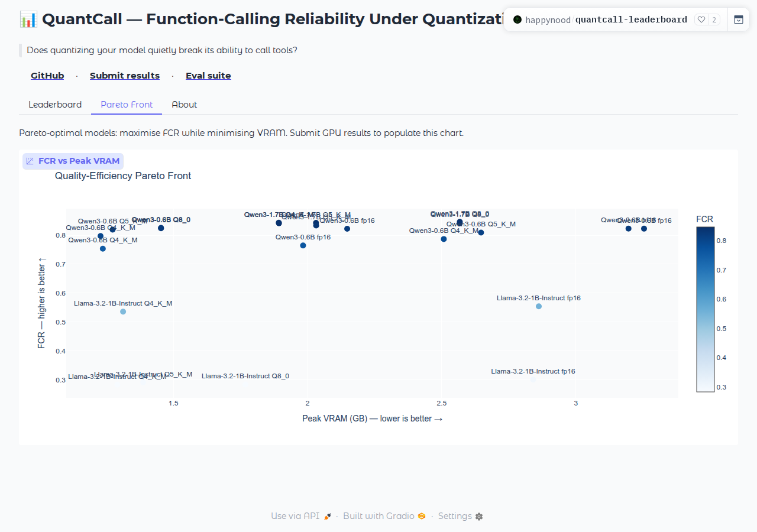
Task: Click the FCR color scale bar
Action: [706, 310]
